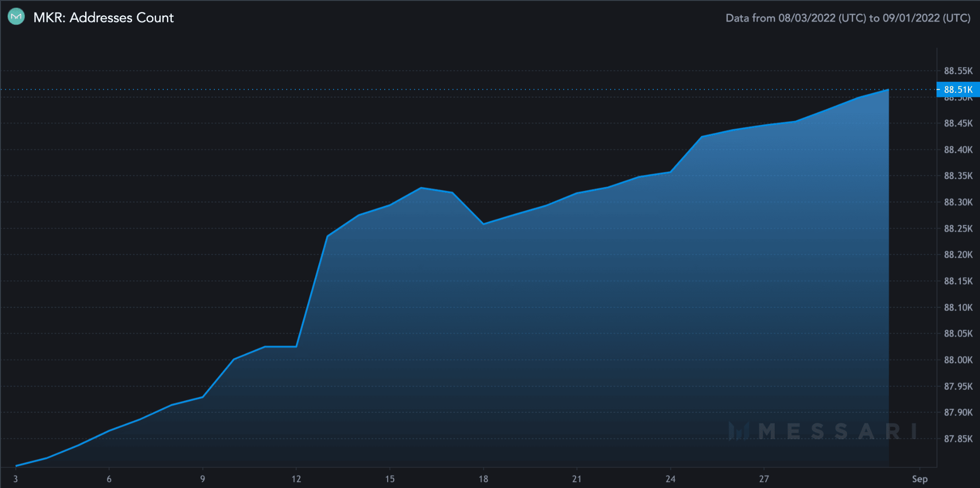Click the 88.15K y-axis label
Screen dimensions: 980x488
click(958, 281)
